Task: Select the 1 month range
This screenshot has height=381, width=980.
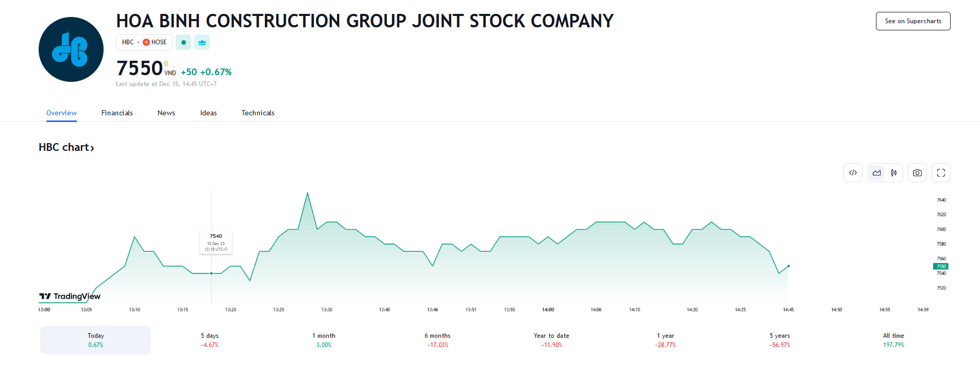Action: tap(324, 340)
